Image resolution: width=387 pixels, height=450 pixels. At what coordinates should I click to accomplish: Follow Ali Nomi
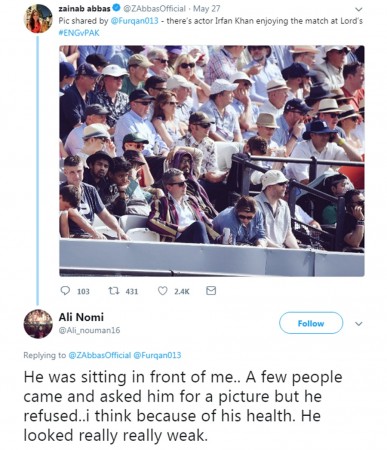(311, 323)
